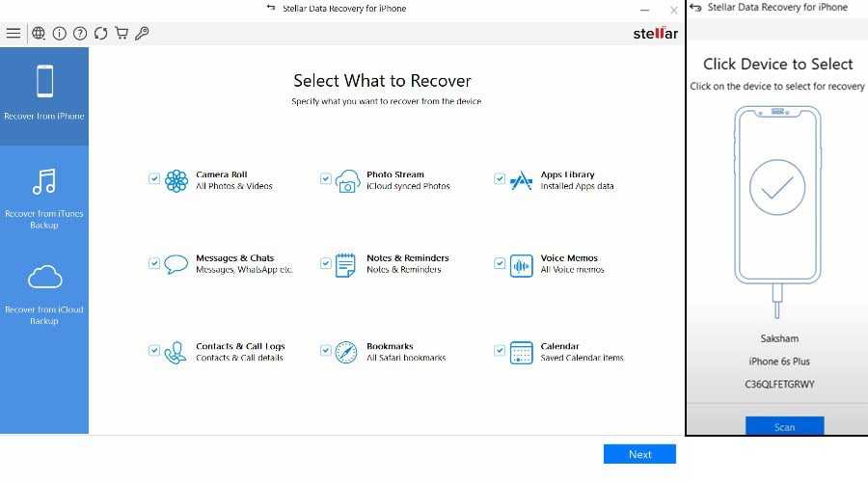868x482 pixels.
Task: Open the help question mark icon
Action: coord(80,33)
